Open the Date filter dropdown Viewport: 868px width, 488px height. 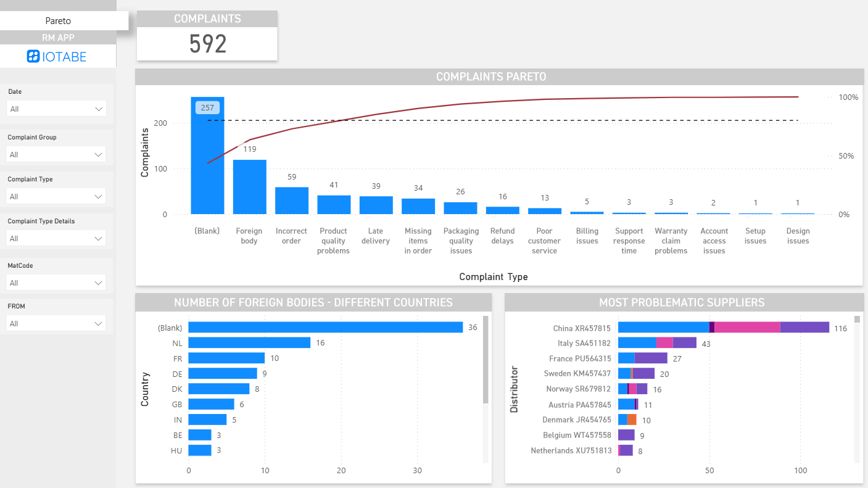point(56,108)
